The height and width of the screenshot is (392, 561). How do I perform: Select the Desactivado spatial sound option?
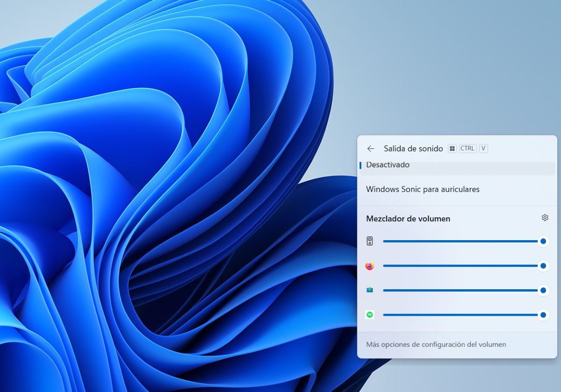[x=388, y=166]
